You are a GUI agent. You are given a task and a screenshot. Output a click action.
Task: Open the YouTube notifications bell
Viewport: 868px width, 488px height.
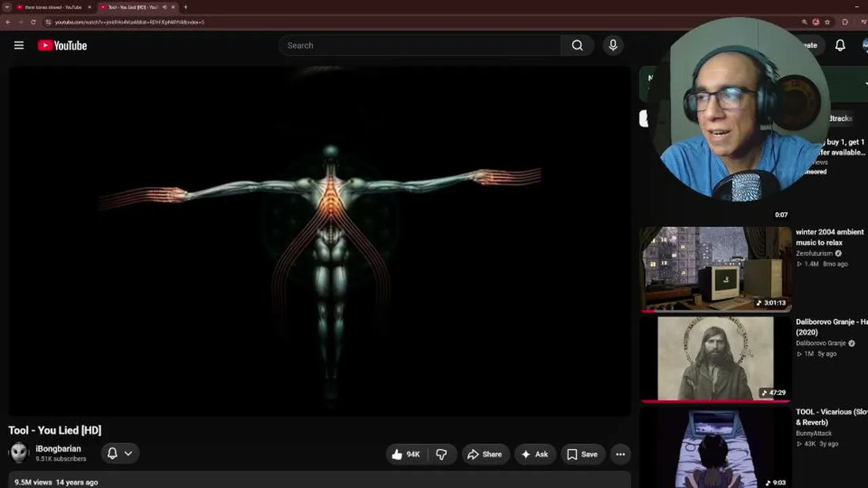point(840,45)
